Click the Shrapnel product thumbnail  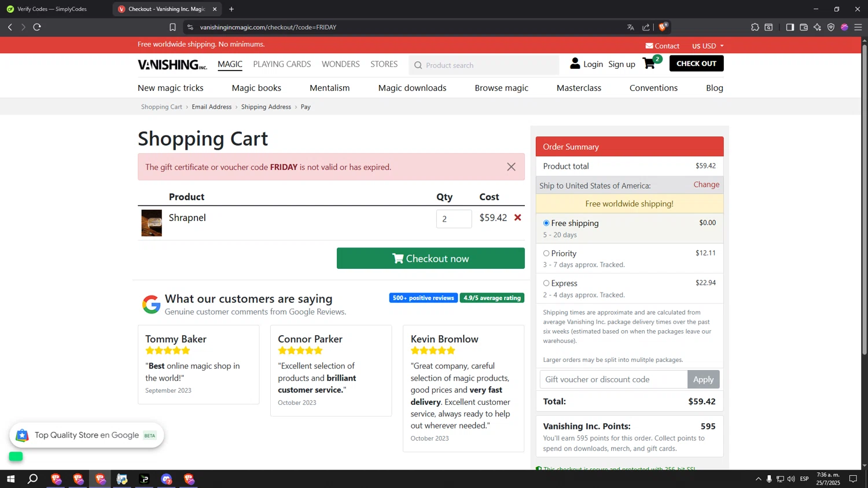tap(152, 223)
